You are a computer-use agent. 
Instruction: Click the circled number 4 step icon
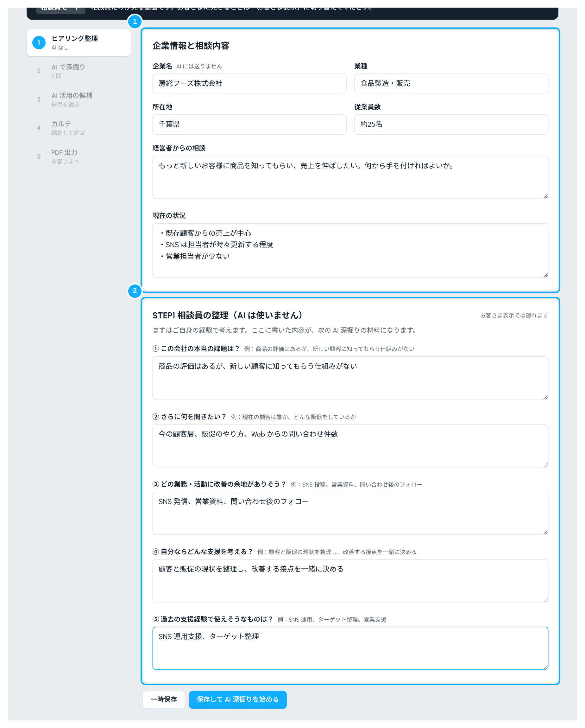(39, 128)
